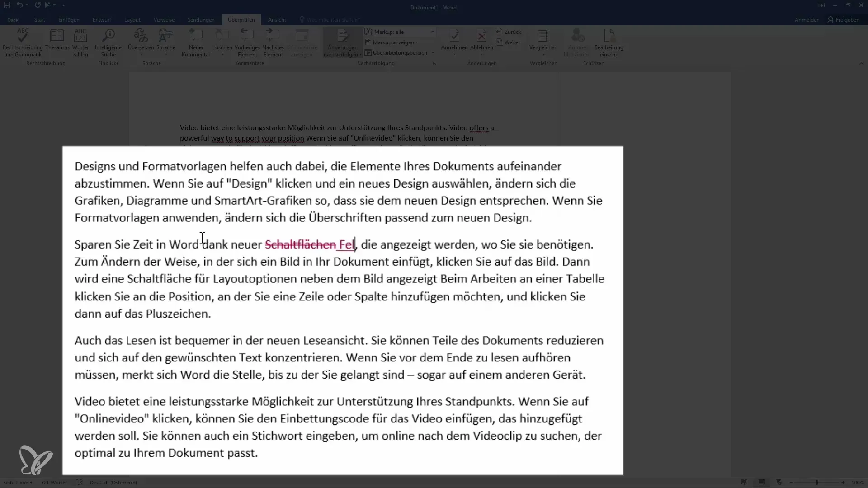Viewport: 868px width, 488px height.
Task: Open the Übersetzen tool
Action: pos(141,39)
